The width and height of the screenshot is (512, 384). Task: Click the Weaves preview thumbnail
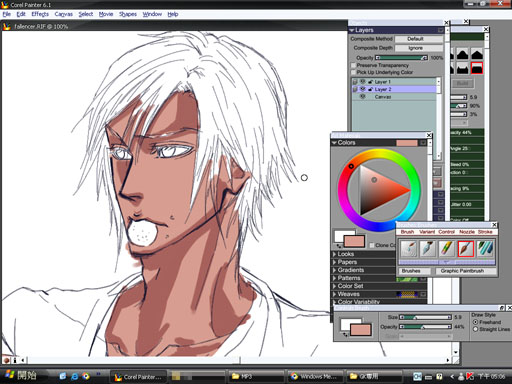pos(407,294)
